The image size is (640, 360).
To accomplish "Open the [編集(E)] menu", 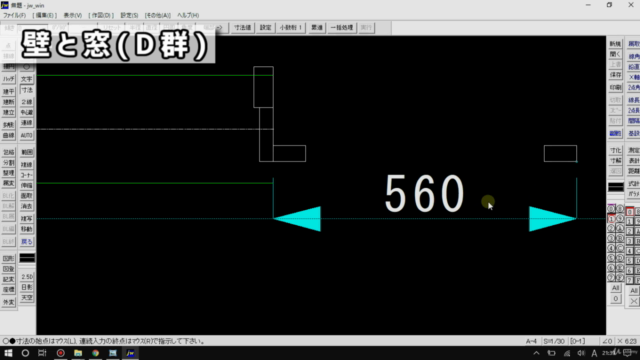I will (44, 16).
